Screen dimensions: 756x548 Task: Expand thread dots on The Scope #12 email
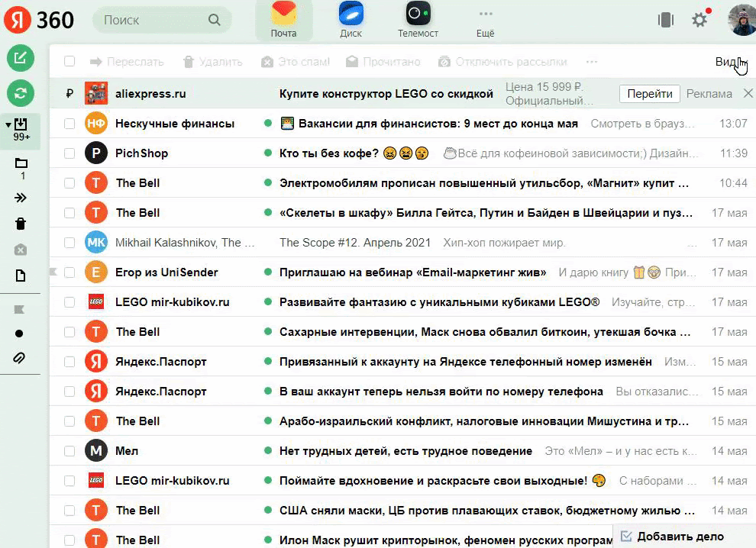[x=692, y=244]
